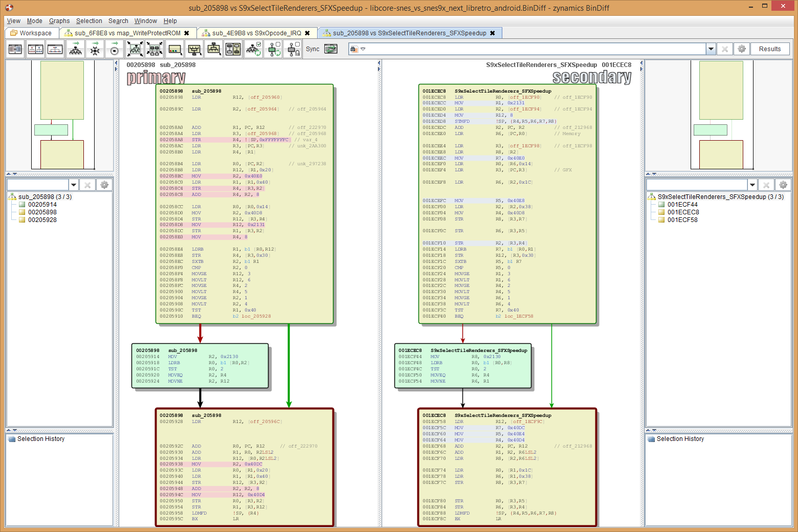Open the Mode menu

pyautogui.click(x=34, y=21)
